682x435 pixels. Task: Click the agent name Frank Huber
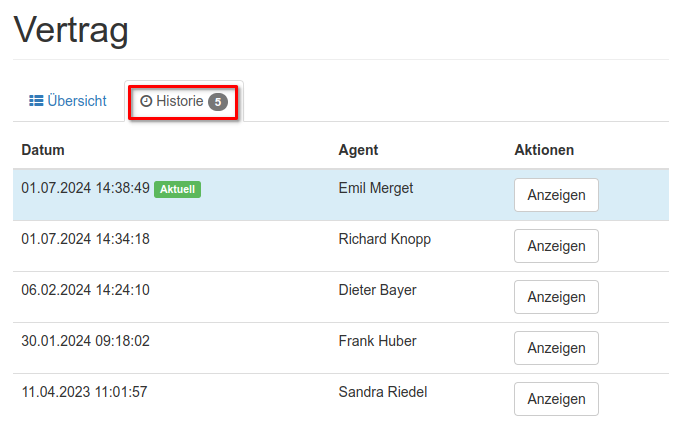(377, 341)
